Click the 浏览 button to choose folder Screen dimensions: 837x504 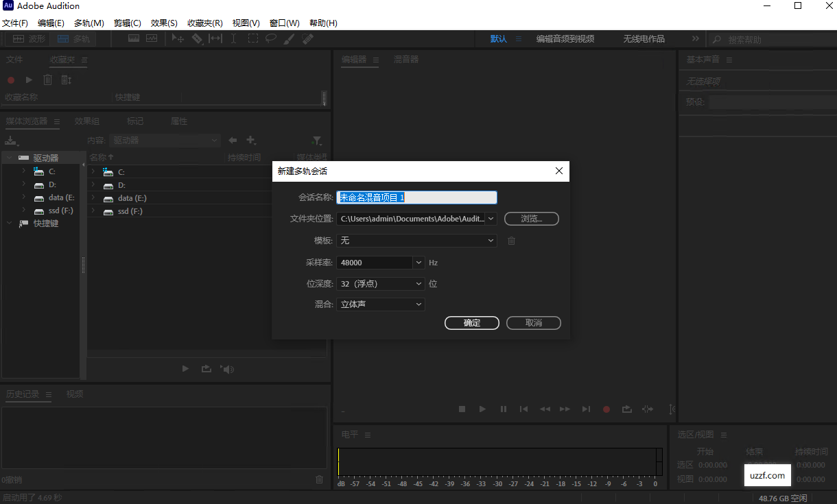pyautogui.click(x=533, y=218)
